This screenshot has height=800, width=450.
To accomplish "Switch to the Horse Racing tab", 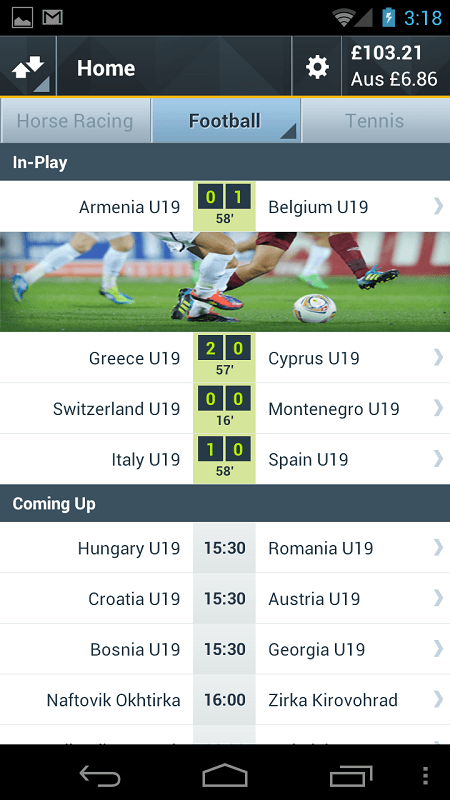I will 76,121.
